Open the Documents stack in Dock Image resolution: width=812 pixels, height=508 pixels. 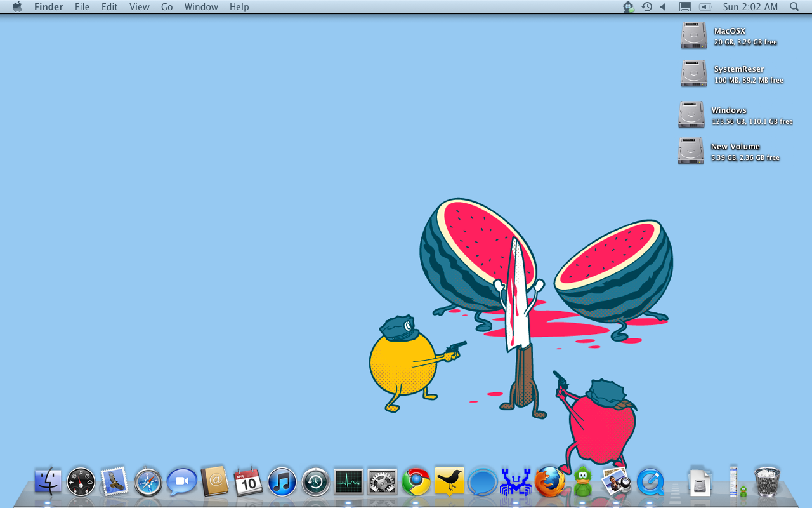(x=700, y=483)
